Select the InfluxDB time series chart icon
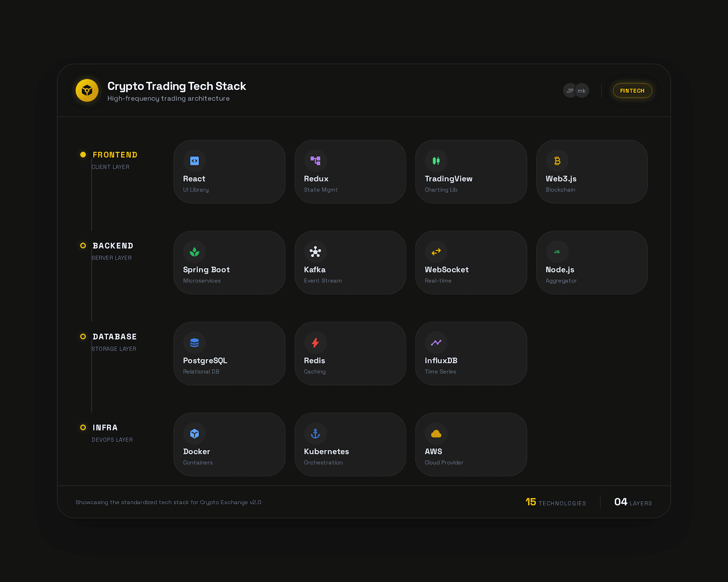Image resolution: width=728 pixels, height=582 pixels. [x=435, y=342]
